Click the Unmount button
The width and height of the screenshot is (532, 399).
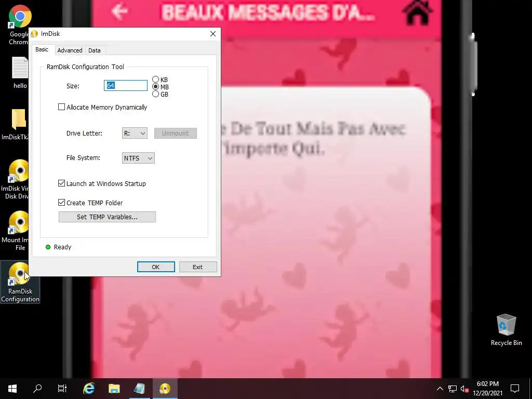[176, 134]
